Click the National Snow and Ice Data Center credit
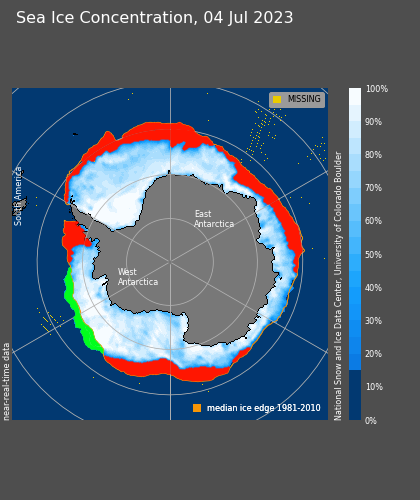 [338, 286]
